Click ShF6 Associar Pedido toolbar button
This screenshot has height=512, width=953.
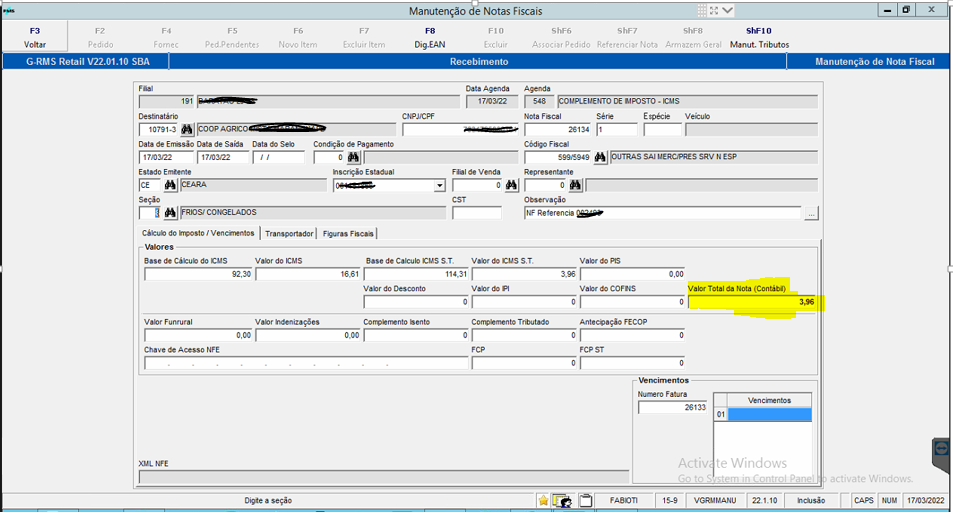561,37
